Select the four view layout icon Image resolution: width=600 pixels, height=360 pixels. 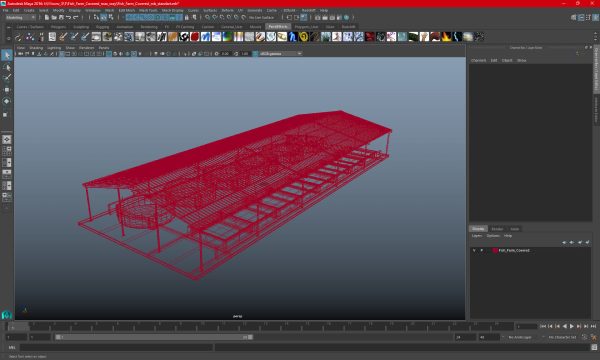point(7,151)
